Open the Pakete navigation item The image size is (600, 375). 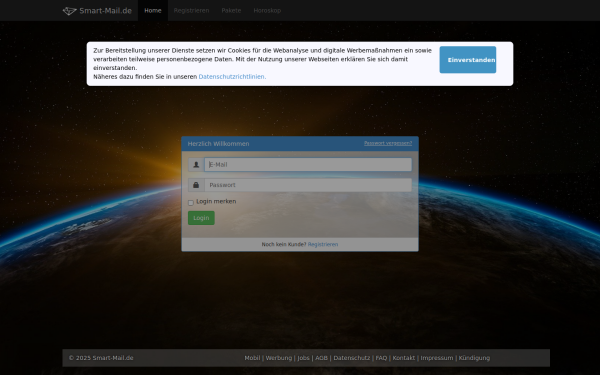click(231, 10)
